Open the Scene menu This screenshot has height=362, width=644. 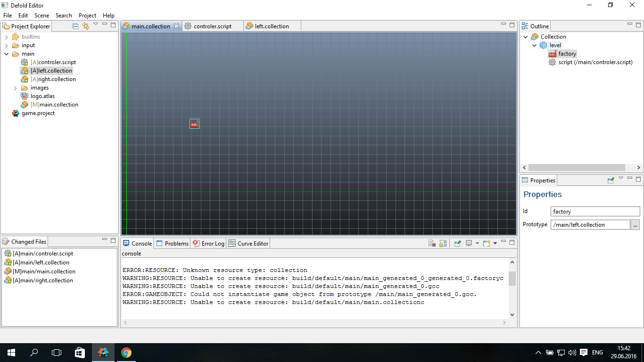click(x=41, y=16)
